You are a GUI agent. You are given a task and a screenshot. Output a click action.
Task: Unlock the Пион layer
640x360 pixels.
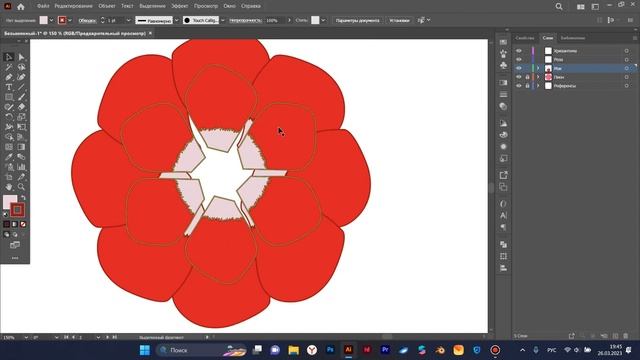pos(527,77)
